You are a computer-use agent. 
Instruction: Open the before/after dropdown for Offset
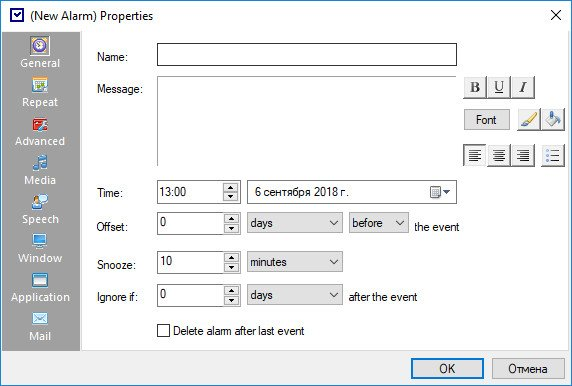pos(379,223)
